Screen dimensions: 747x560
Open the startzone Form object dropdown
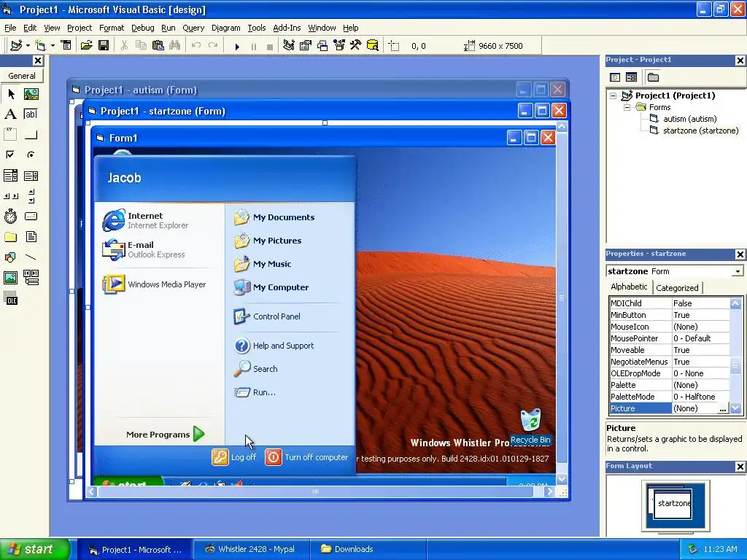(738, 271)
